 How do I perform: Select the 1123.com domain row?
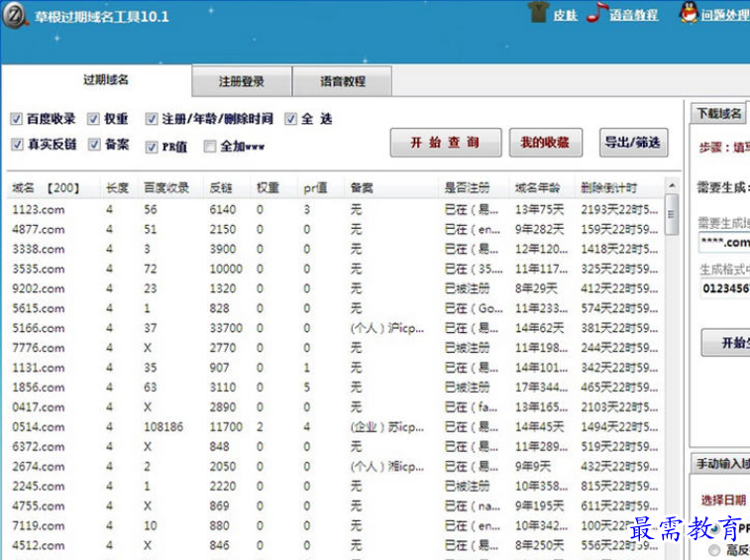(x=39, y=209)
